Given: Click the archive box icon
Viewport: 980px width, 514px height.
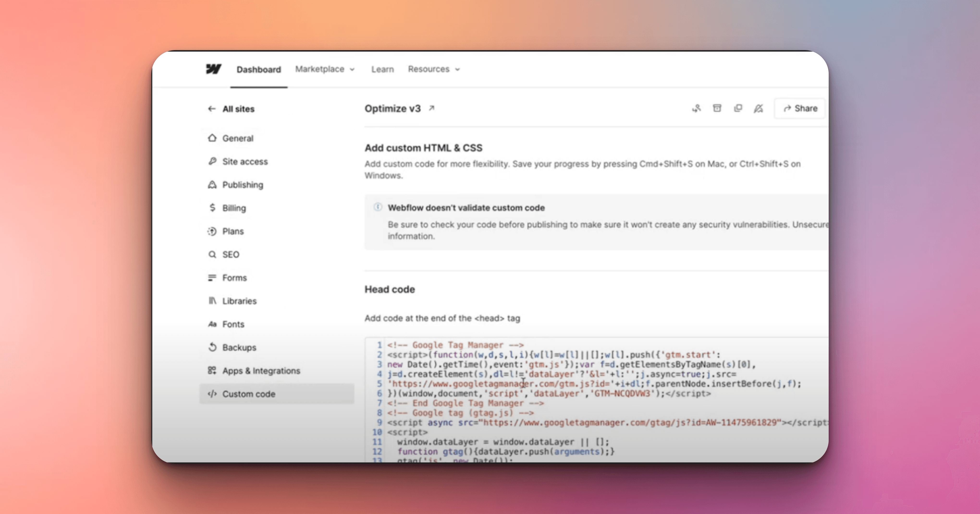Looking at the screenshot, I should point(717,108).
